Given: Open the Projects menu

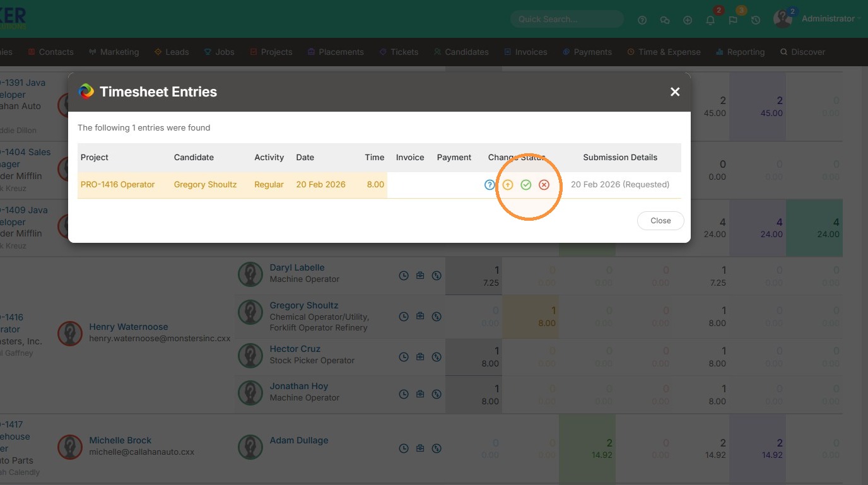Looking at the screenshot, I should [271, 52].
